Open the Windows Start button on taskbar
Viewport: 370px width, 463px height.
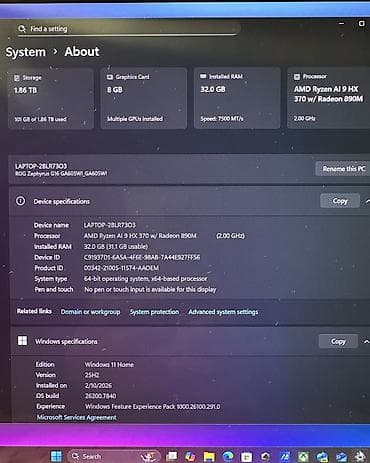[x=56, y=456]
